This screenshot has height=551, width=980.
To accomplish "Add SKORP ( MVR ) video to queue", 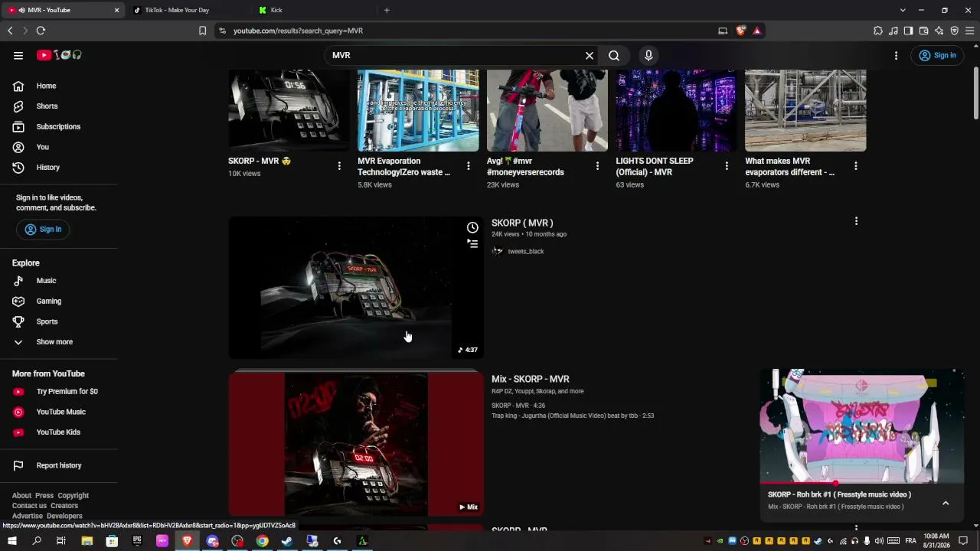I will (472, 243).
